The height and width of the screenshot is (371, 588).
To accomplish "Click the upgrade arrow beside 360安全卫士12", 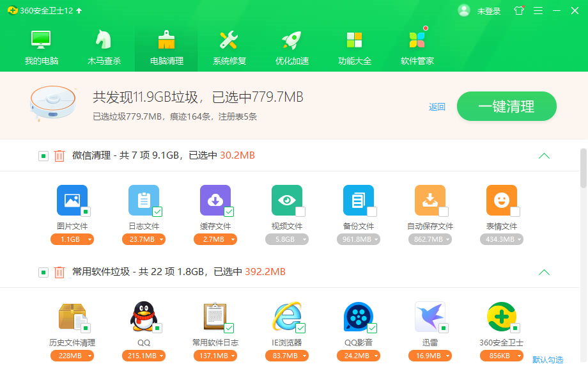I will [x=79, y=10].
